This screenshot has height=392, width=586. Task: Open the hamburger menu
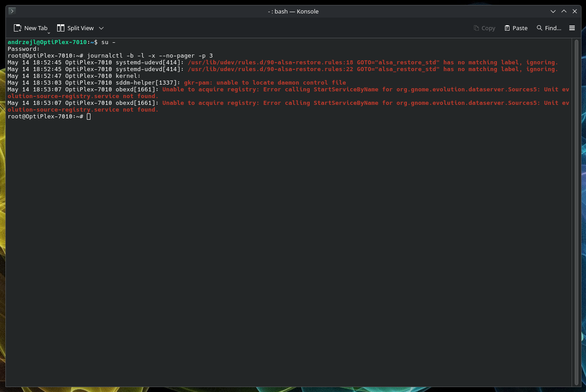click(x=572, y=28)
